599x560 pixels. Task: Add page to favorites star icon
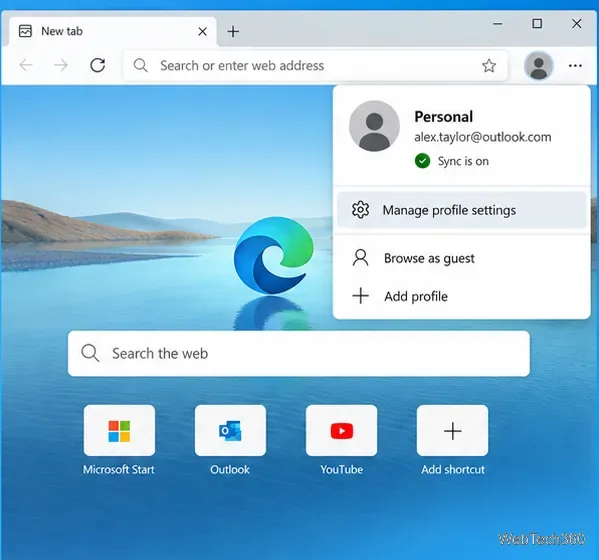(489, 66)
